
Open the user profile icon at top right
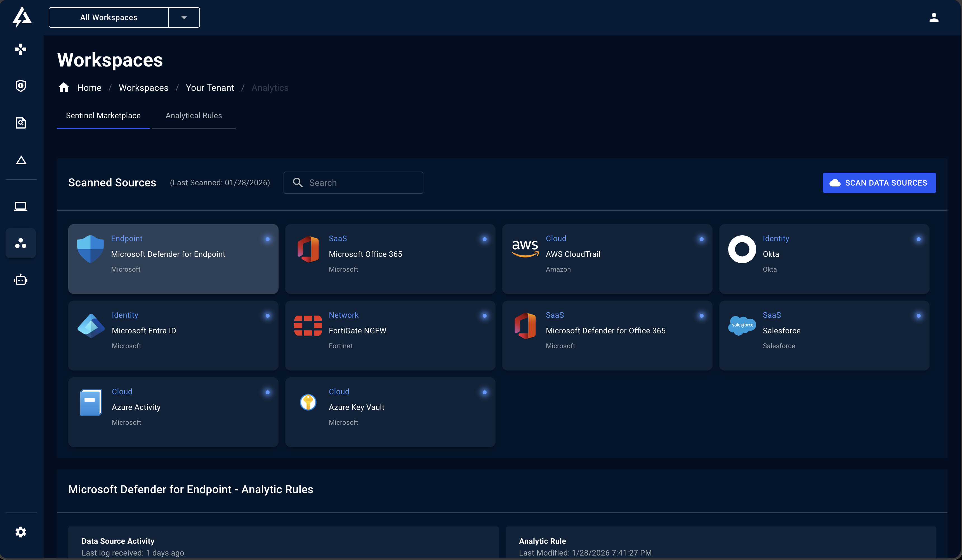pyautogui.click(x=934, y=17)
